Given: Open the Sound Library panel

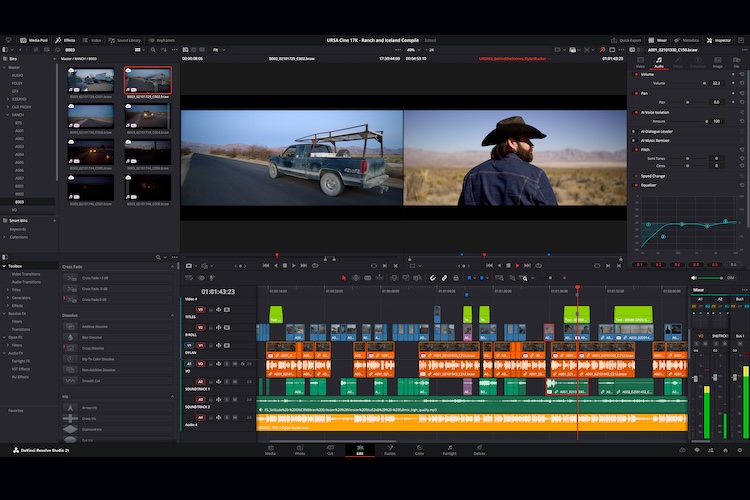Looking at the screenshot, I should tap(124, 40).
